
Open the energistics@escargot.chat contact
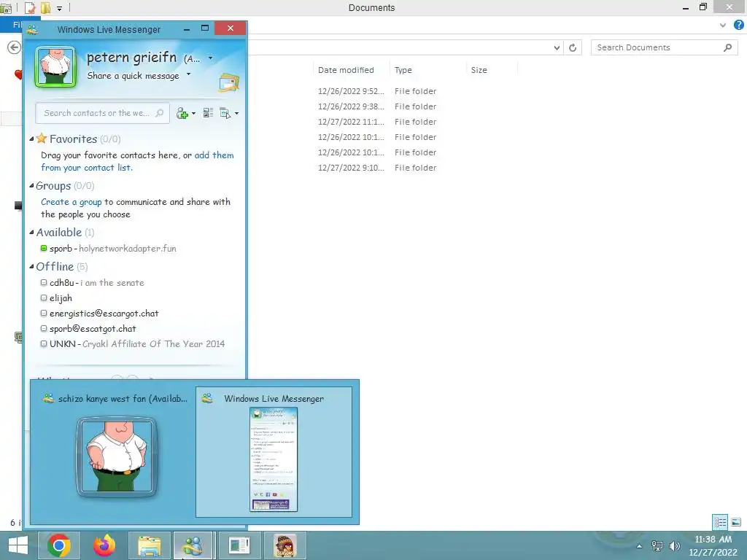pyautogui.click(x=99, y=314)
